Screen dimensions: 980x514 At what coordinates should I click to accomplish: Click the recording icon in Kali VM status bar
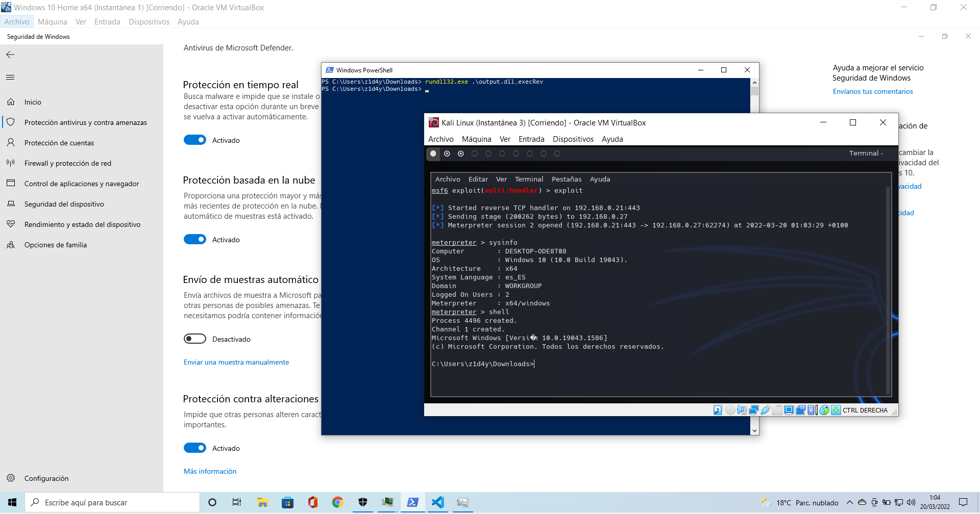pos(801,410)
